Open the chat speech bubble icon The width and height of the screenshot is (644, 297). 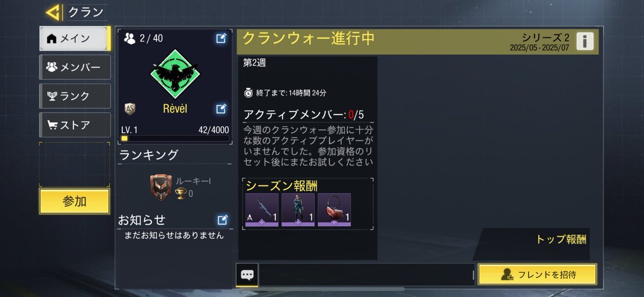(247, 275)
